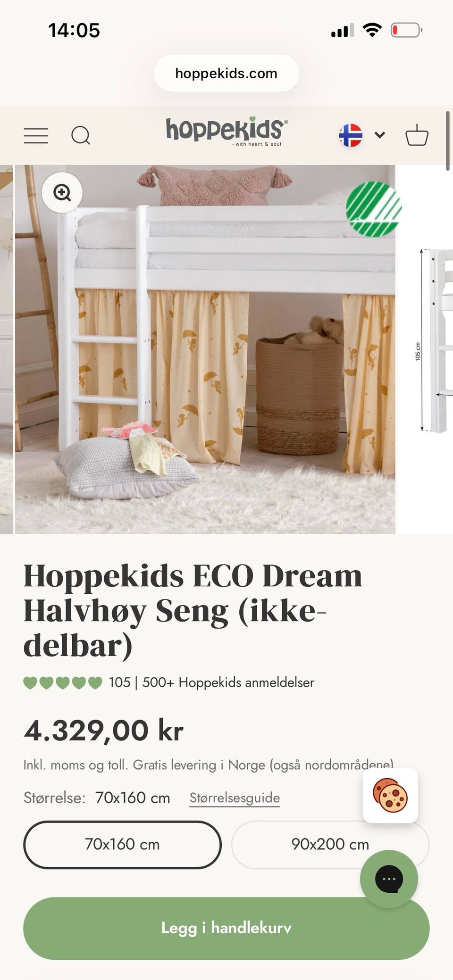Image resolution: width=453 pixels, height=980 pixels.
Task: Select the 90x200 cm size option
Action: click(330, 844)
